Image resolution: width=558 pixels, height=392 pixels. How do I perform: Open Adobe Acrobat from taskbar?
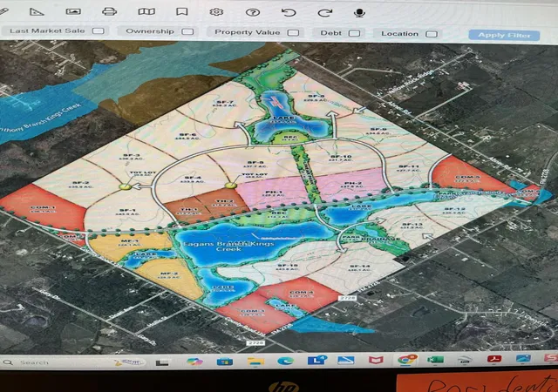pyautogui.click(x=494, y=359)
